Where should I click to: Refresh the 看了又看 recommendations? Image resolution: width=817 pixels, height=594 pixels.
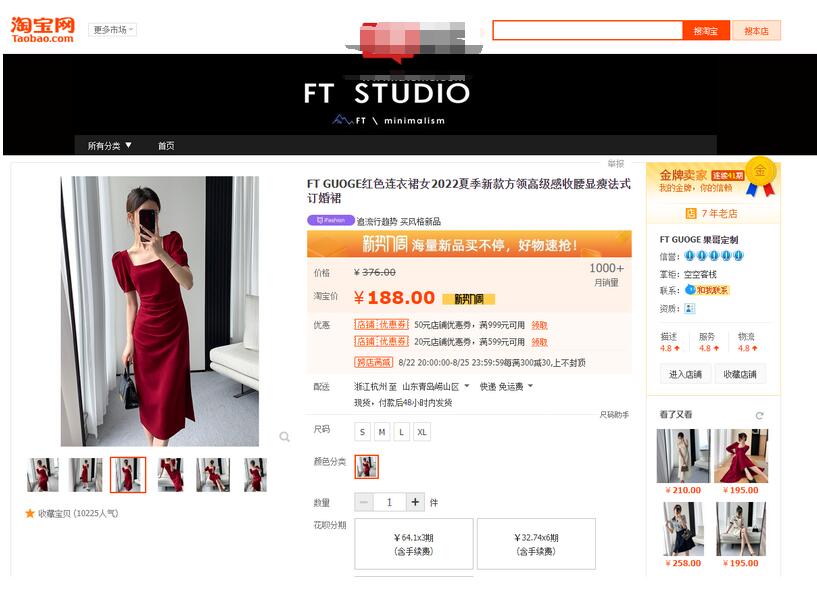[x=760, y=415]
